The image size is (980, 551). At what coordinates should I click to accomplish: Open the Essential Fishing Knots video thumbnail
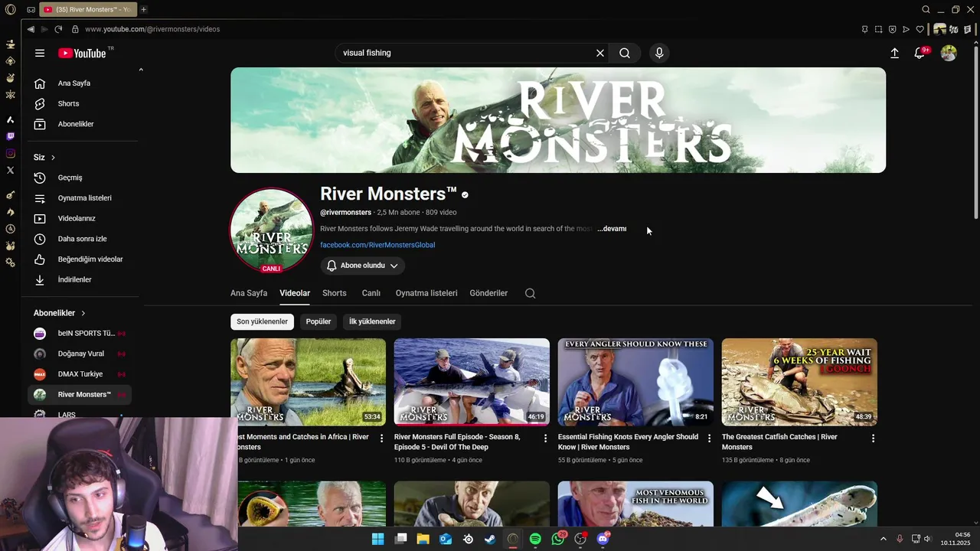click(x=635, y=382)
